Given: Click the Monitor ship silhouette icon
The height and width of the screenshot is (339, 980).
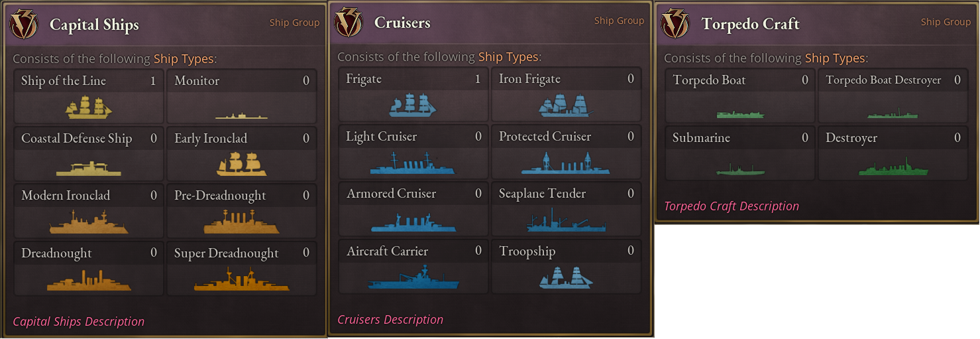Looking at the screenshot, I should tap(241, 116).
